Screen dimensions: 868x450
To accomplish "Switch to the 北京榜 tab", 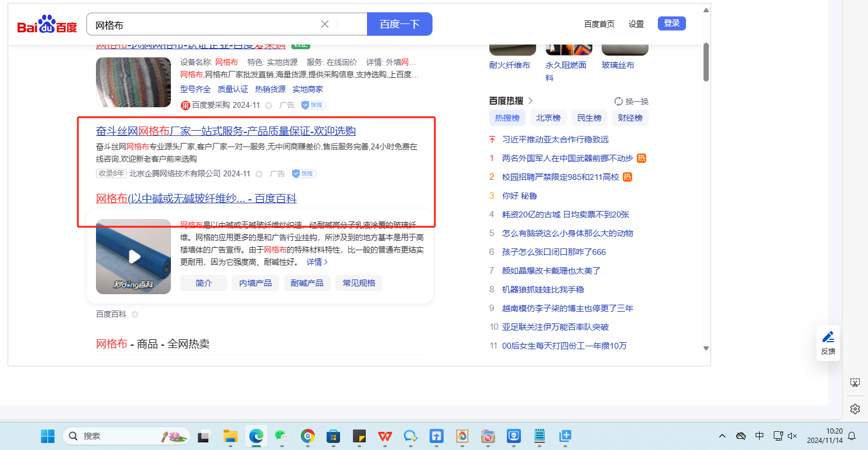I will [x=548, y=118].
